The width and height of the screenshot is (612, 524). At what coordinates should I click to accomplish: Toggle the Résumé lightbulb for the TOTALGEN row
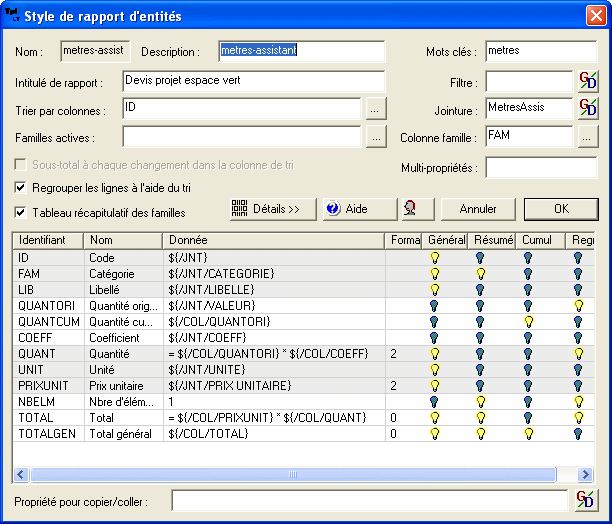(x=481, y=433)
